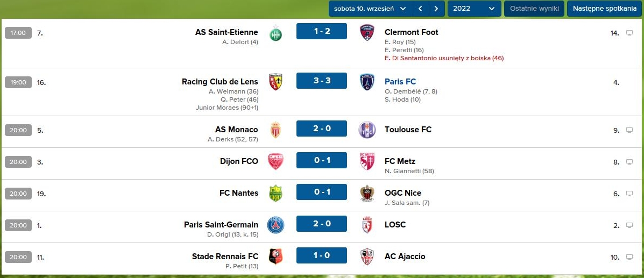Switch to Ostatnie wyniki tab
Viewport: 644px width, 278px height.
[534, 9]
